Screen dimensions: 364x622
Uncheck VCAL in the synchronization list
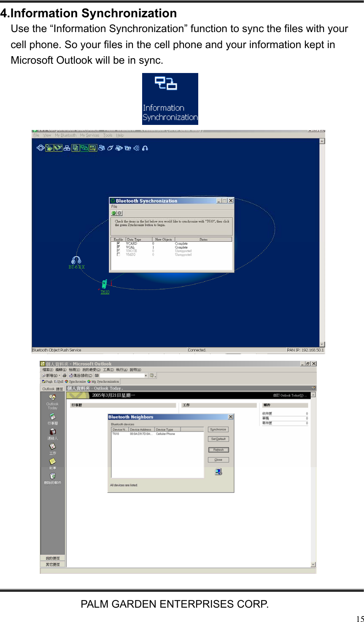[x=118, y=247]
